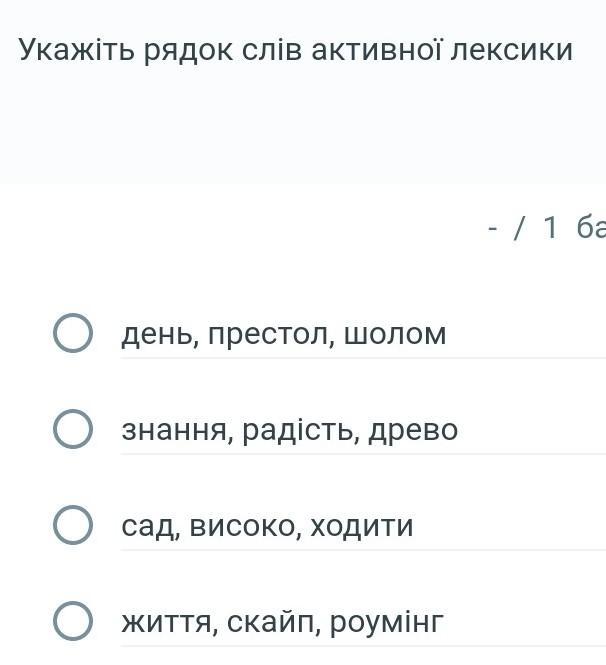Select the radio button for "знання, радість, древо"
The image size is (606, 665).
(73, 429)
